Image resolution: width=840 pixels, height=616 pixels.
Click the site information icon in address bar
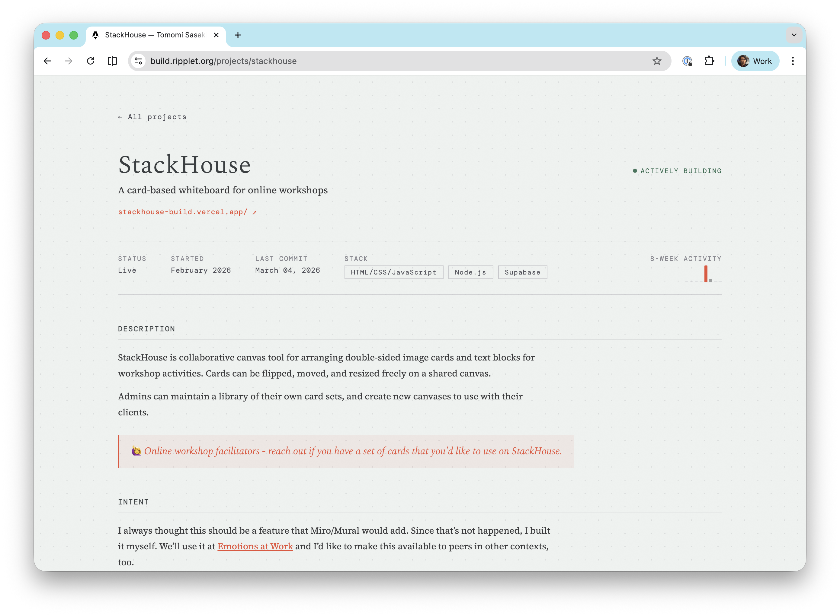pyautogui.click(x=138, y=61)
